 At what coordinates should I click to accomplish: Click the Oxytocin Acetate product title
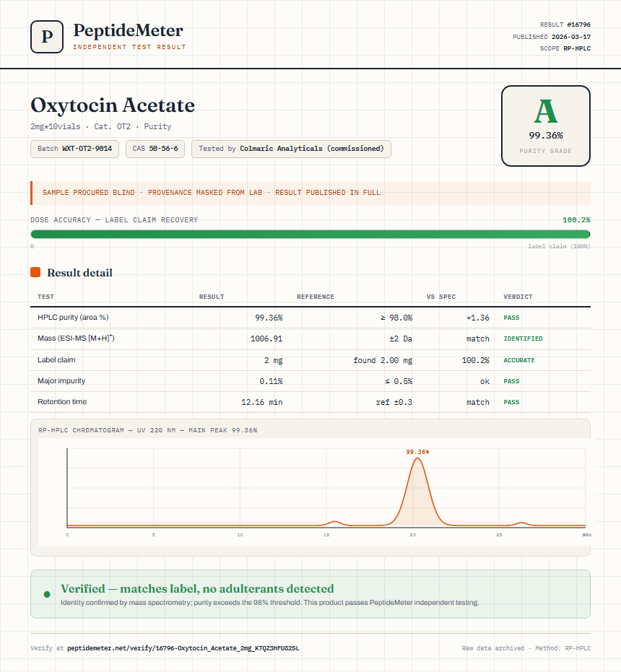[113, 105]
